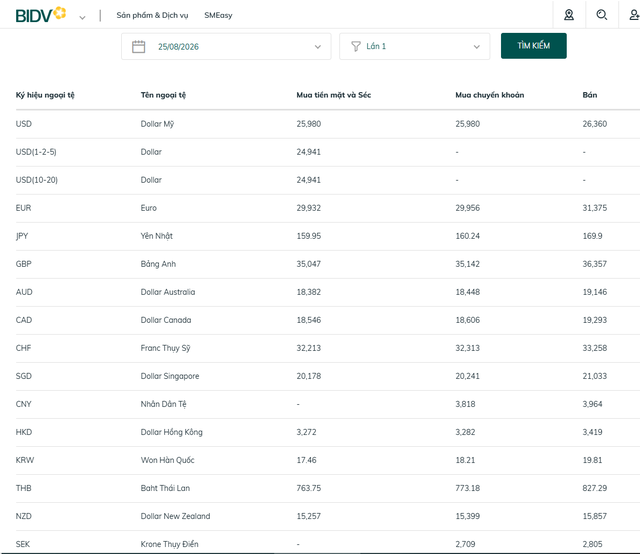Click the user account icon
The width and height of the screenshot is (640, 554).
point(634,15)
